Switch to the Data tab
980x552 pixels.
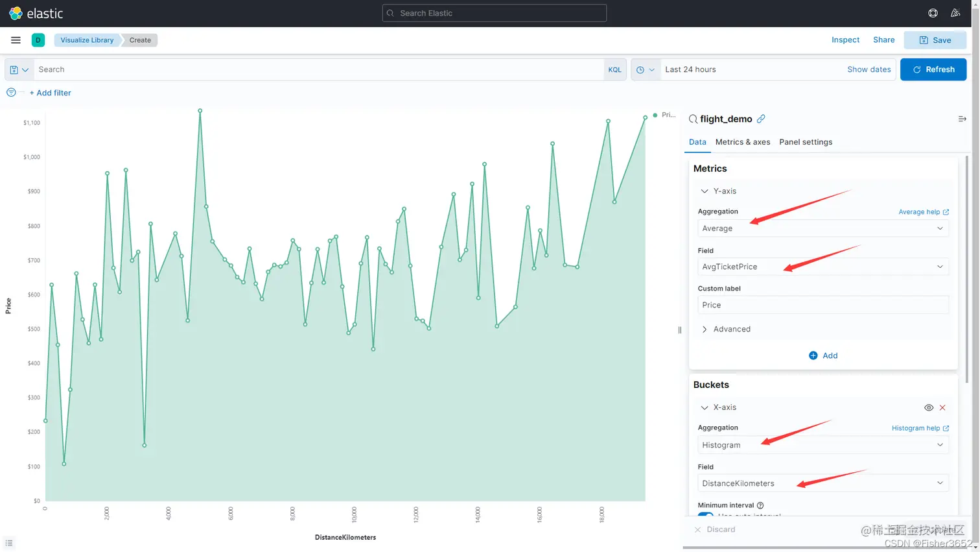pyautogui.click(x=697, y=142)
